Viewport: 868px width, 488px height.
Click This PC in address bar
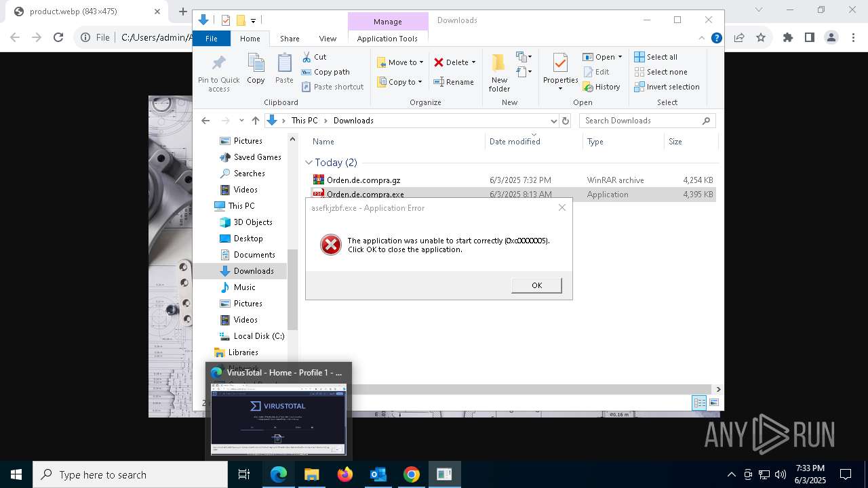[x=304, y=121]
